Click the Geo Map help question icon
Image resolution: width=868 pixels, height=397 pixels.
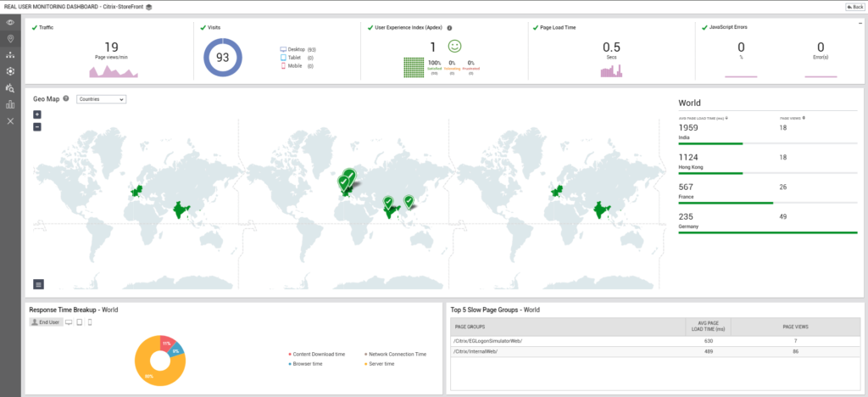(66, 98)
